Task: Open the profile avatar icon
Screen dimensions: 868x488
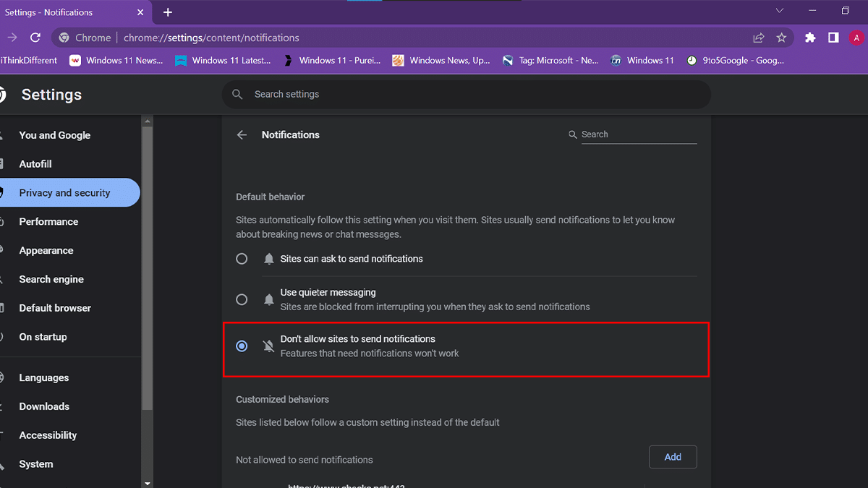Action: [856, 38]
